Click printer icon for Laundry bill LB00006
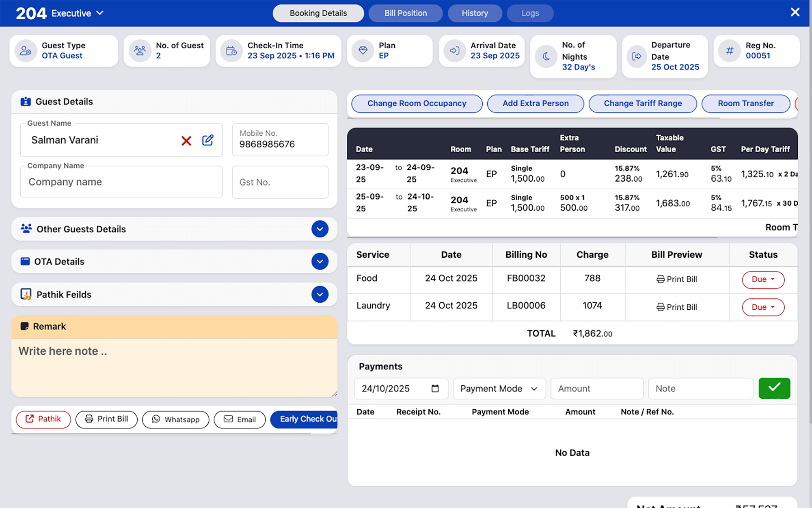Viewport: 812px width, 508px height. tap(661, 307)
